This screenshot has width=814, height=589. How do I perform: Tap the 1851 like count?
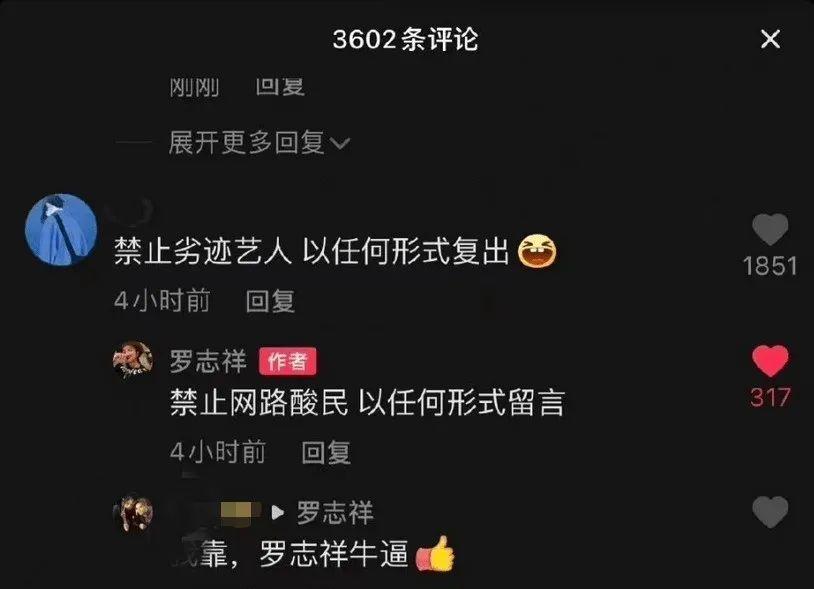pos(770,266)
